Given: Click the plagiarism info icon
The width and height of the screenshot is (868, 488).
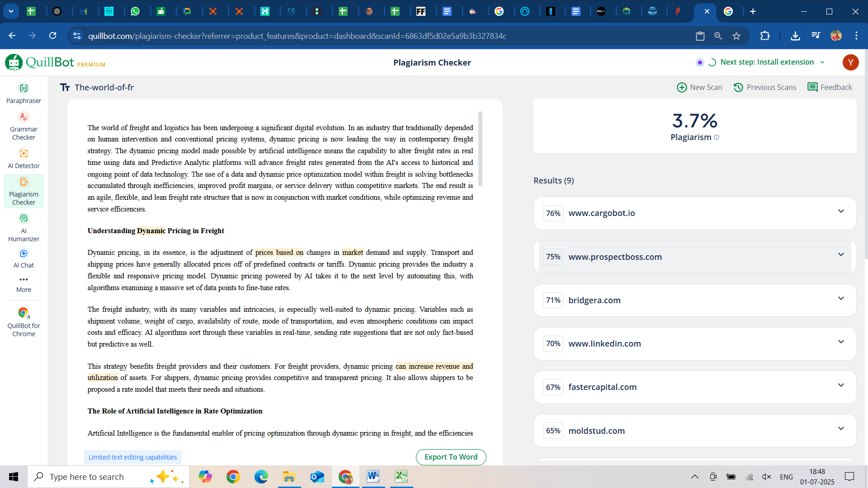Looking at the screenshot, I should coord(717,137).
